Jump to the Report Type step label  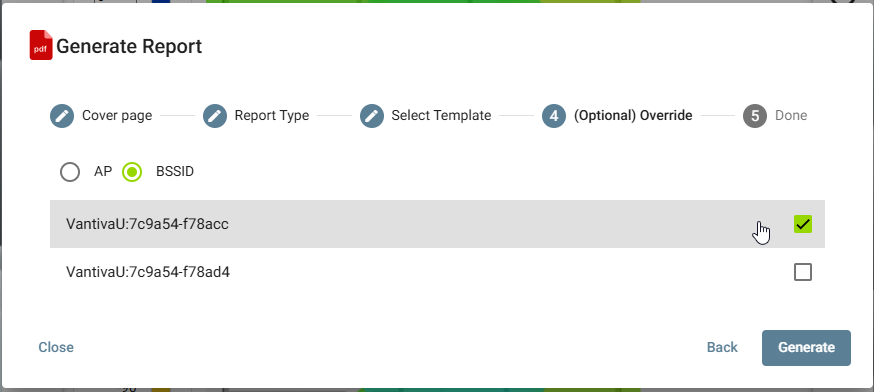point(271,116)
